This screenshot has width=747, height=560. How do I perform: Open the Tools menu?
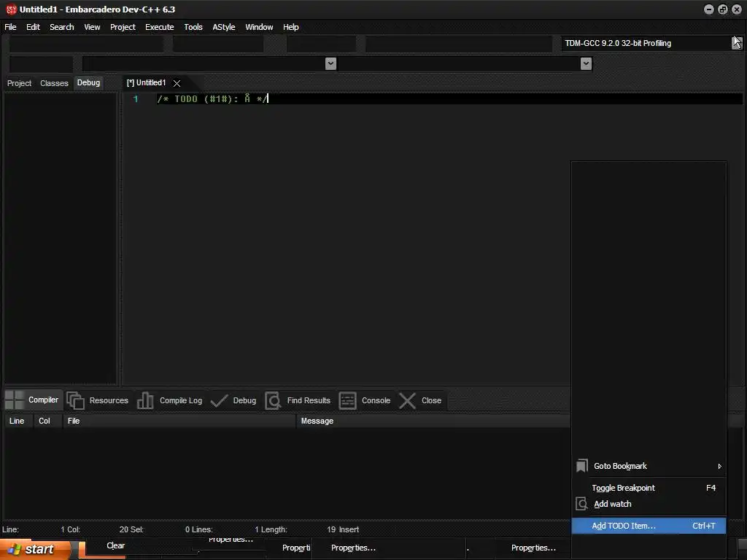[193, 27]
